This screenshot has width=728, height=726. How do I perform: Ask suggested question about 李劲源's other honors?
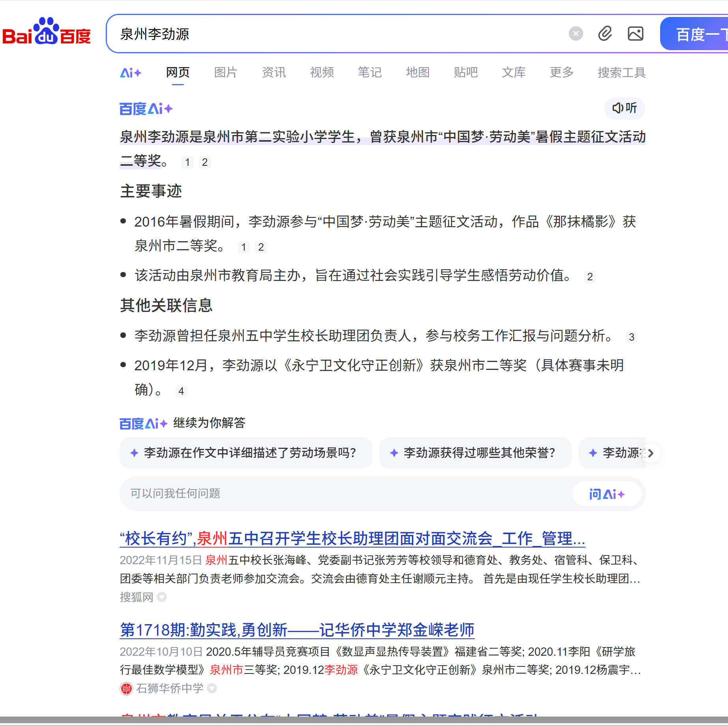tap(475, 453)
